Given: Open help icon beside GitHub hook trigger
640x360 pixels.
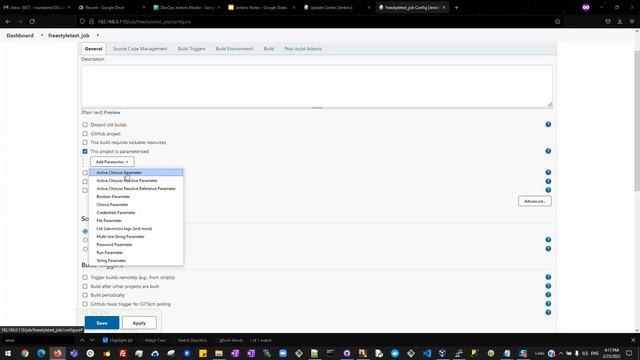Looking at the screenshot, I should coord(548,304).
